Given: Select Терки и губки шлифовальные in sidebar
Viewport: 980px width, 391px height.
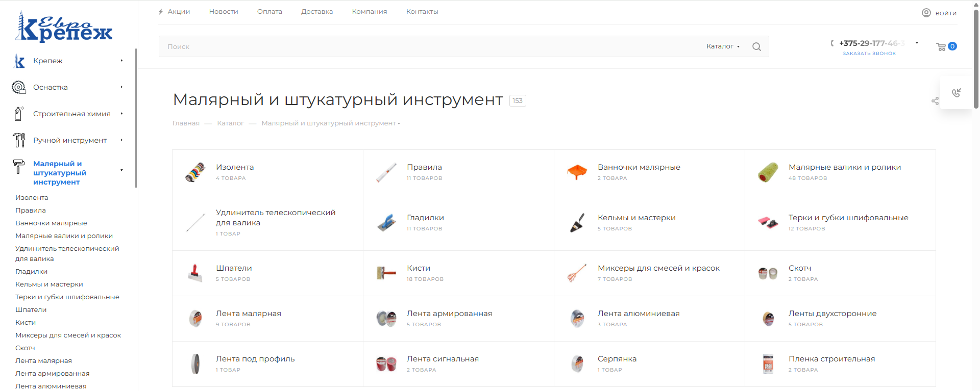Looking at the screenshot, I should coord(67,297).
